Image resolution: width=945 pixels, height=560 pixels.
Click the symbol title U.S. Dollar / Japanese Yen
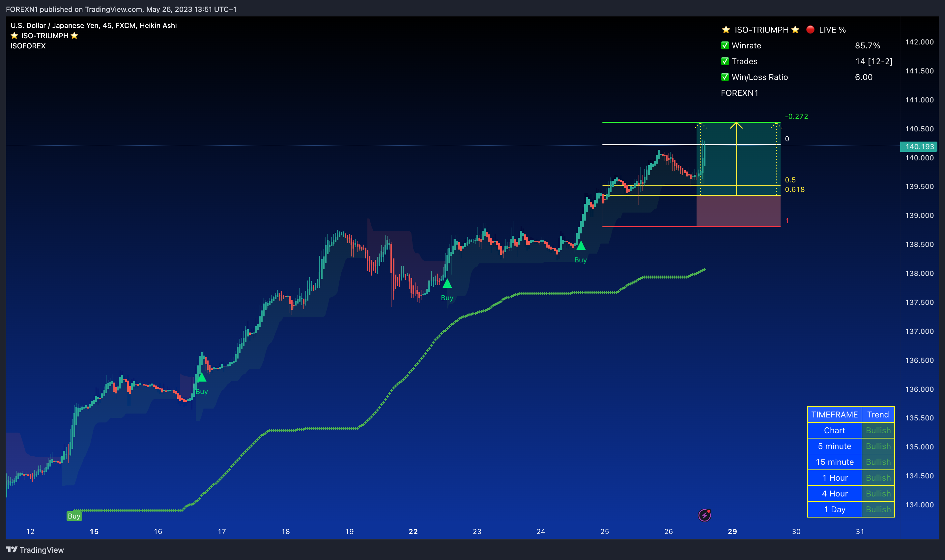[x=54, y=25]
